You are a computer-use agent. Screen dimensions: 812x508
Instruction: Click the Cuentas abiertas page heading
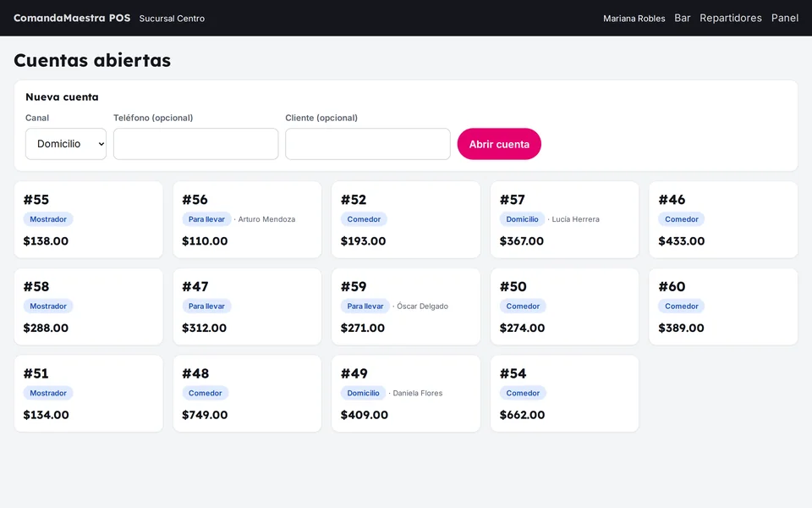pyautogui.click(x=92, y=60)
